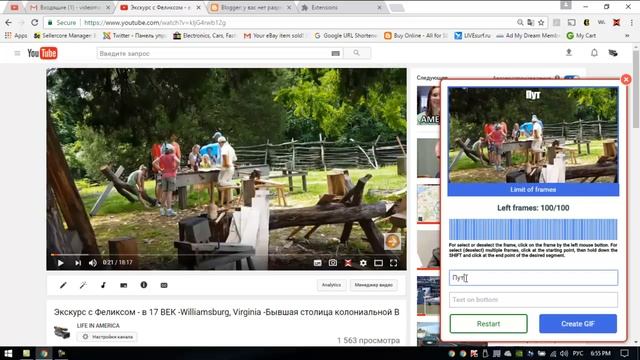Open the LIVEsurf.ru bookmark
Viewport: 640px width, 360px height.
473,36
